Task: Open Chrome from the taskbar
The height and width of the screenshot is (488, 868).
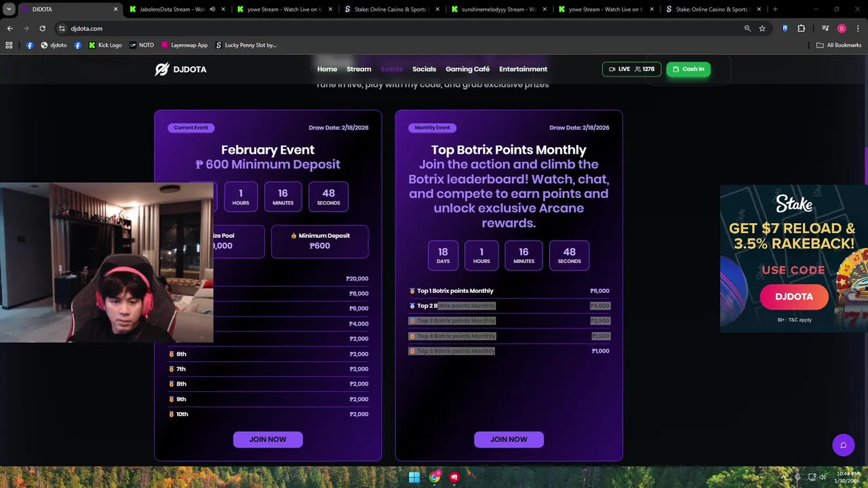Action: coord(435,477)
